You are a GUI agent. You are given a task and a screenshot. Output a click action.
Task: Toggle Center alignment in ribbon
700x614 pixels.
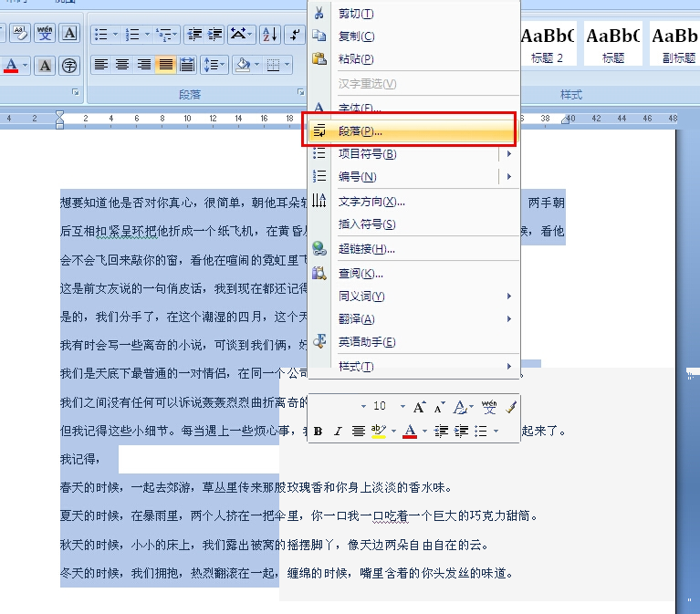click(x=122, y=65)
